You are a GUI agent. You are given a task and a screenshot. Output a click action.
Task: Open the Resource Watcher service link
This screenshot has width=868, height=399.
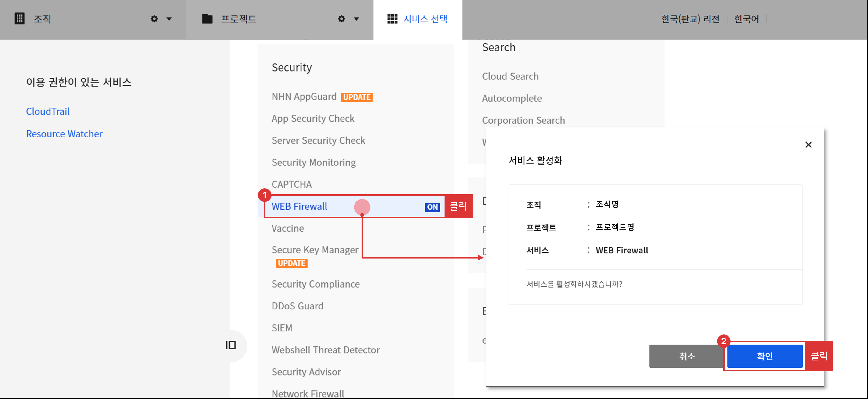point(64,134)
